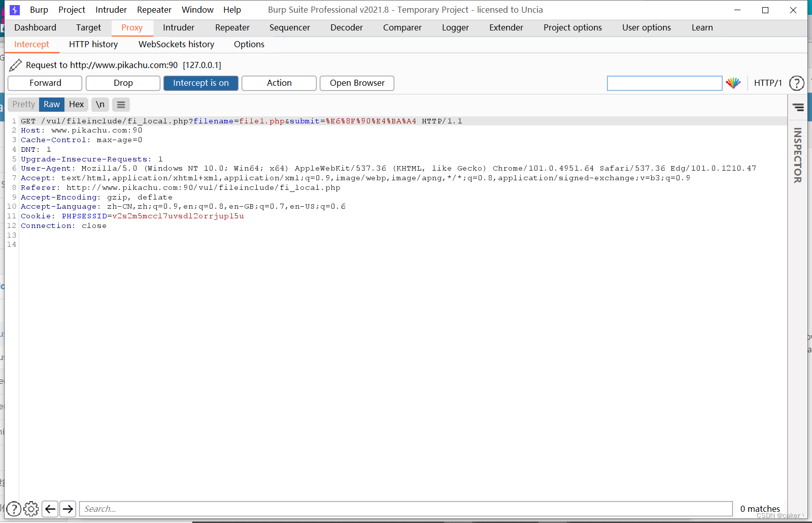Open the bottom-left help question mark

point(14,508)
